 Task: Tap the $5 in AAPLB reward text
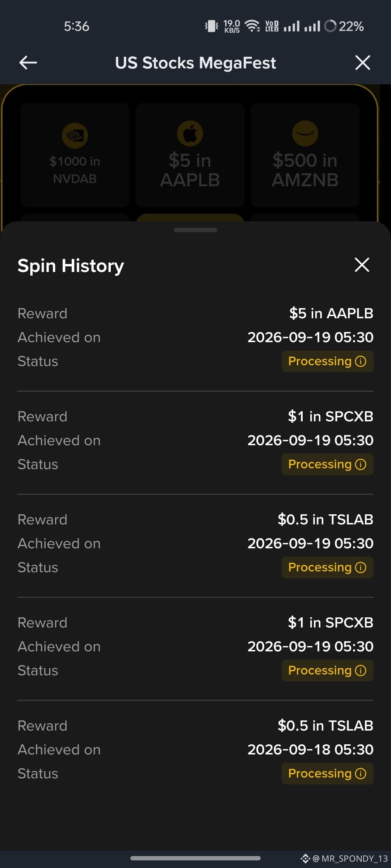[331, 313]
